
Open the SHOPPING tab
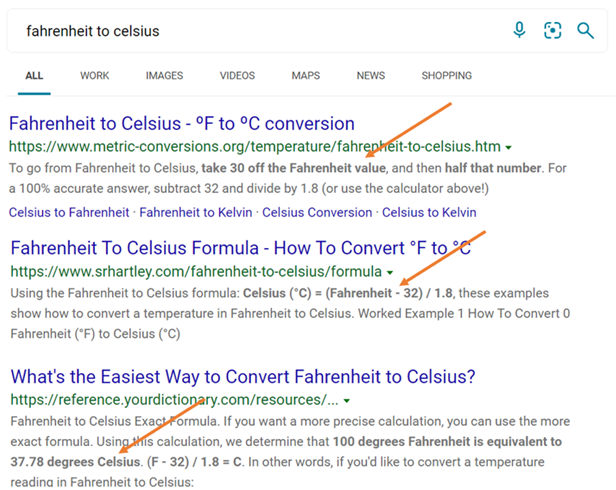coord(446,76)
